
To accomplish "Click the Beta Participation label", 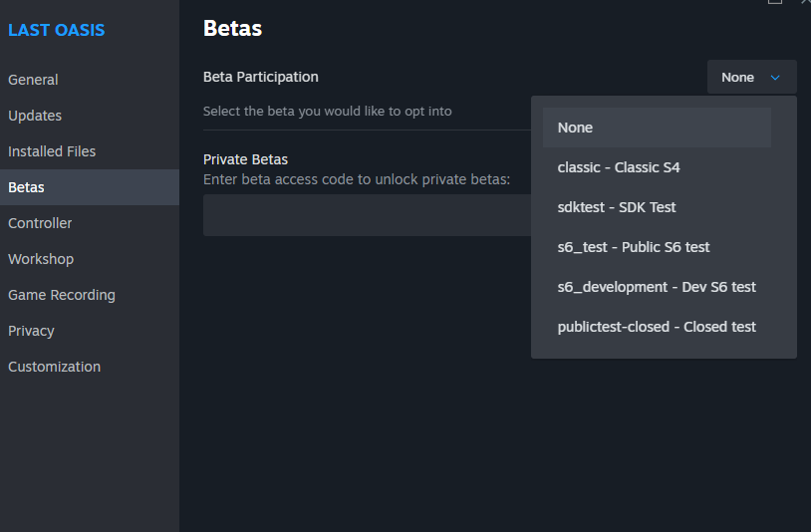I will 261,77.
